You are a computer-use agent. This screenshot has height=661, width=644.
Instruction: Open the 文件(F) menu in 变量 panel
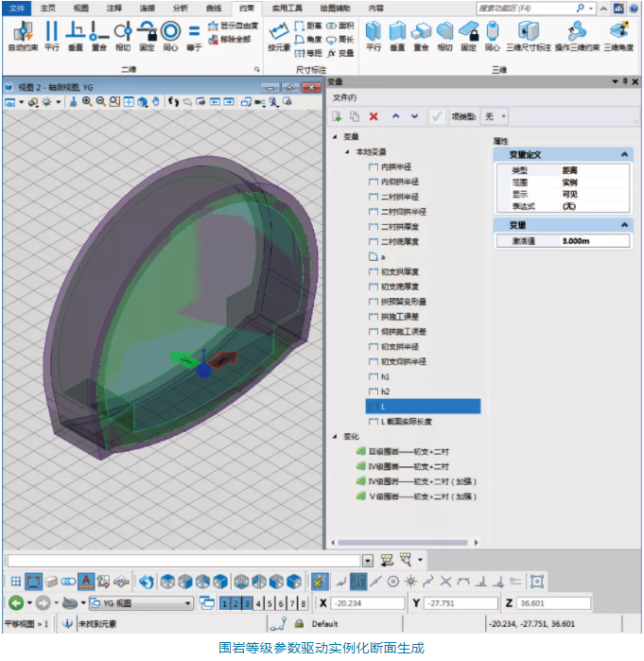coord(344,97)
